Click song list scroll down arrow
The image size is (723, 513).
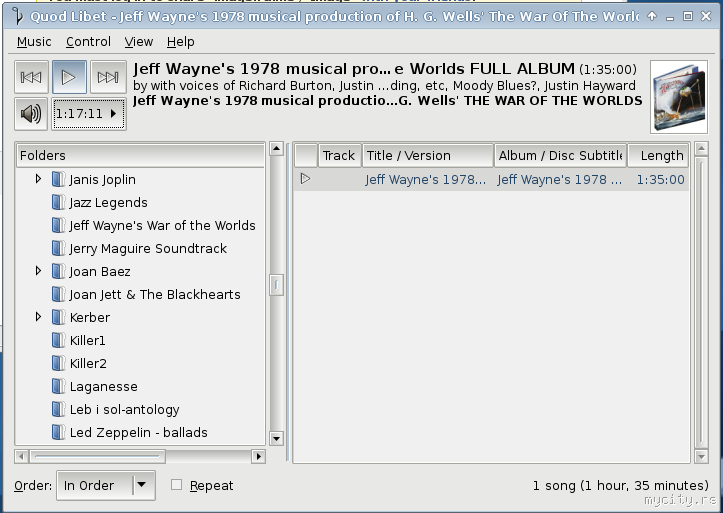701,457
